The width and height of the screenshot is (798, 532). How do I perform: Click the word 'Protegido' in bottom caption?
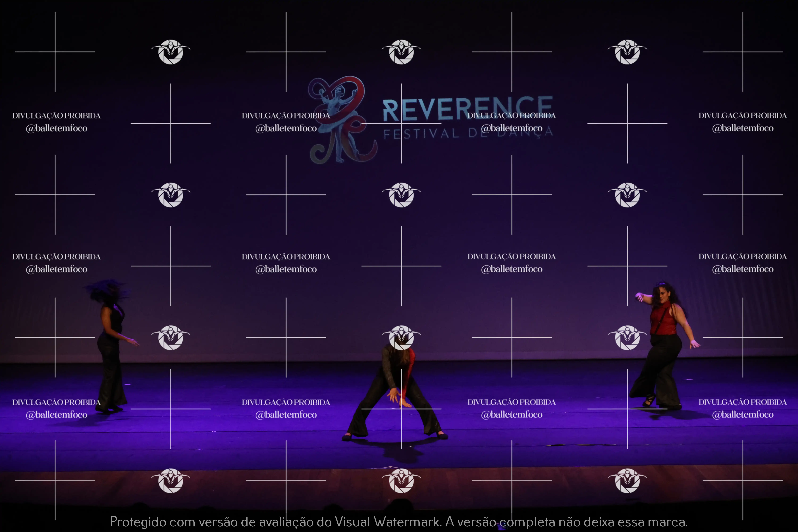point(138,521)
